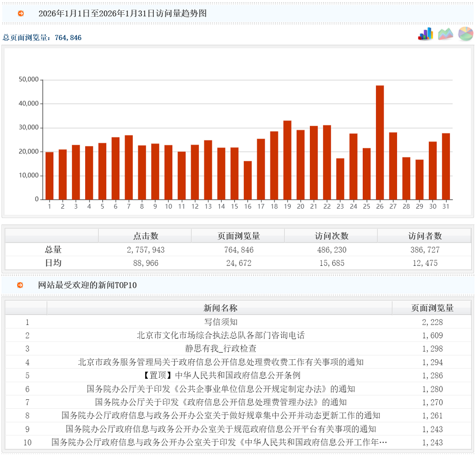Switch to the pie chart view icon
476x455 pixels.
pyautogui.click(x=466, y=34)
